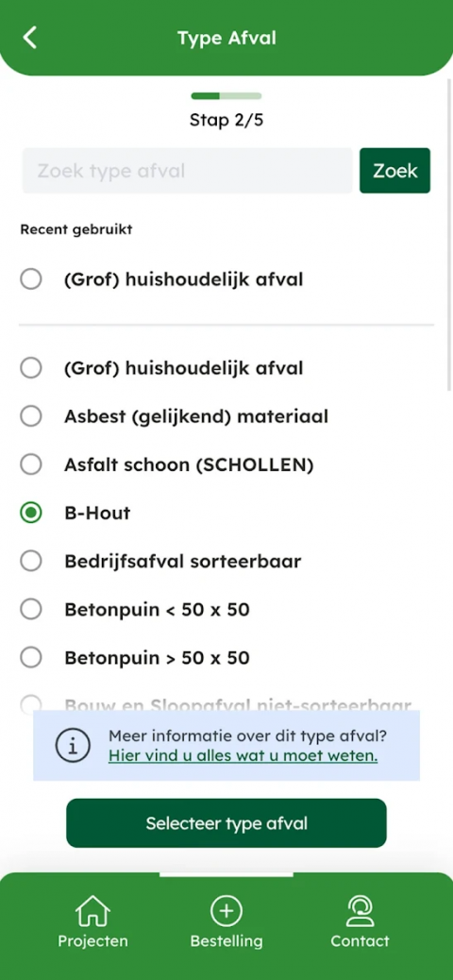Click the Stap 2/5 progress bar
The height and width of the screenshot is (980, 453).
(x=226, y=95)
